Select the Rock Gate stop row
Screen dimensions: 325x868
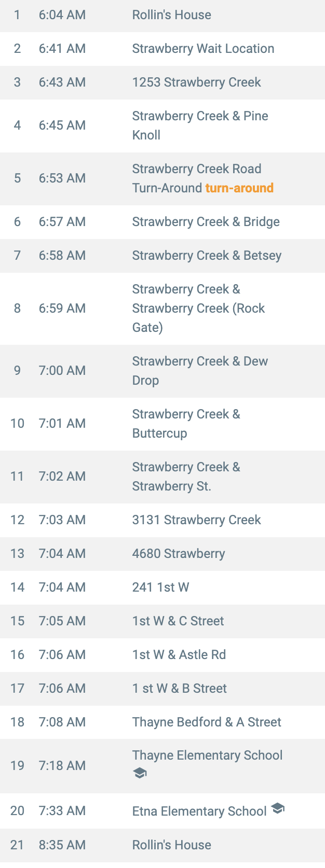tap(162, 309)
